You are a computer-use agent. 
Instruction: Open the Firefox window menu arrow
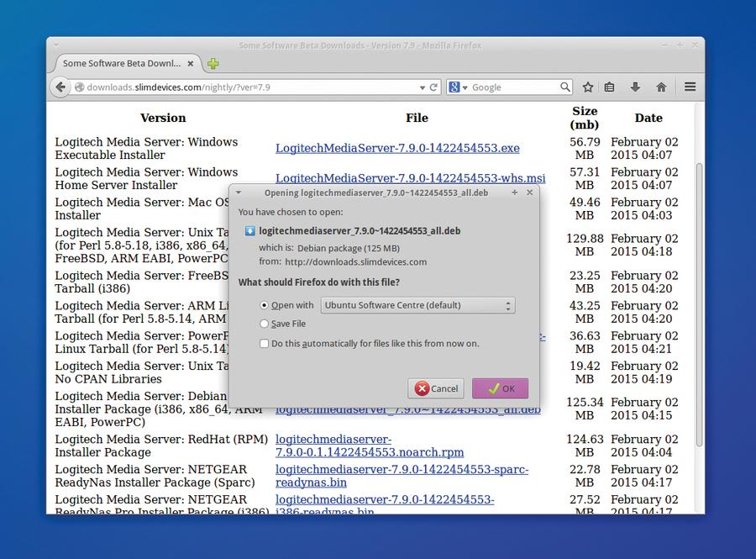click(56, 45)
